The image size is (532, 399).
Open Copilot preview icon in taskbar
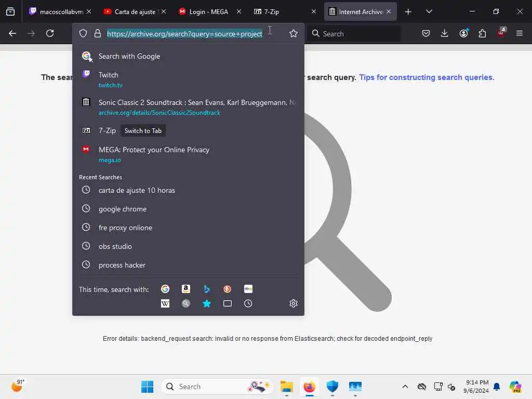tap(515, 387)
